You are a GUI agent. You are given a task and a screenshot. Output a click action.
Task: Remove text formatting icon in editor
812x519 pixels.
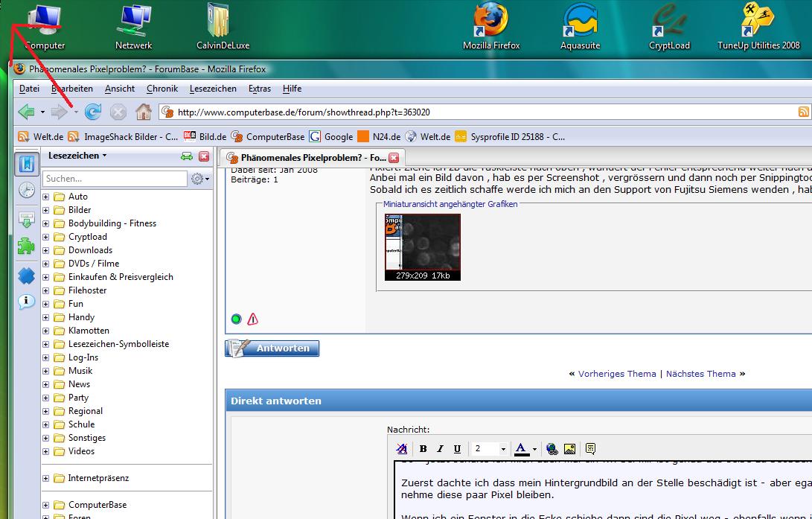pyautogui.click(x=401, y=448)
